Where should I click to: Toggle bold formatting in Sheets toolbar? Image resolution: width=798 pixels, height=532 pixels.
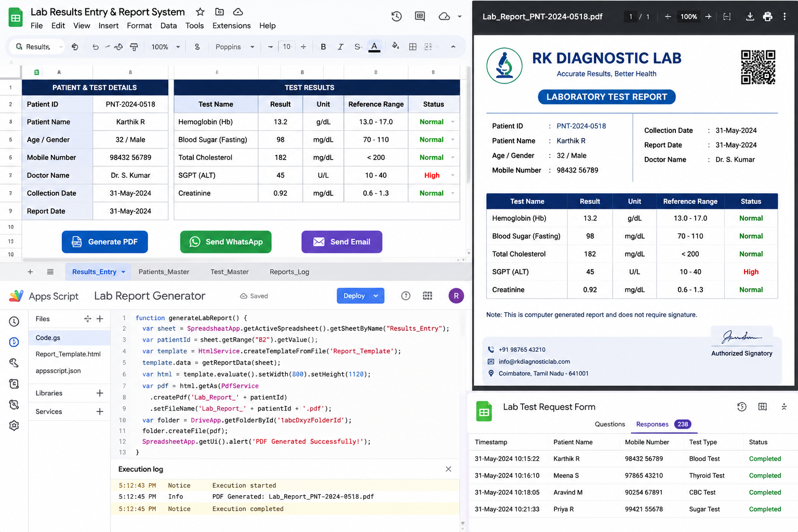[x=323, y=47]
